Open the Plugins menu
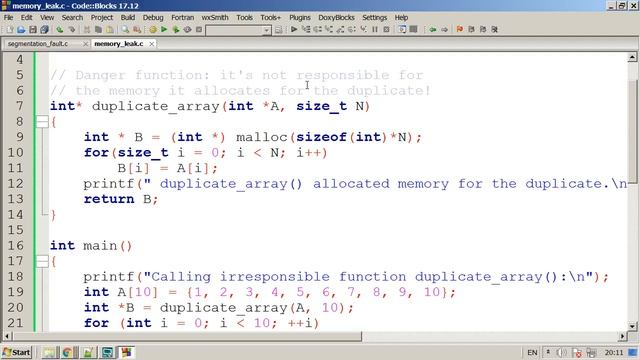Viewport: 640px width, 360px height. (300, 18)
